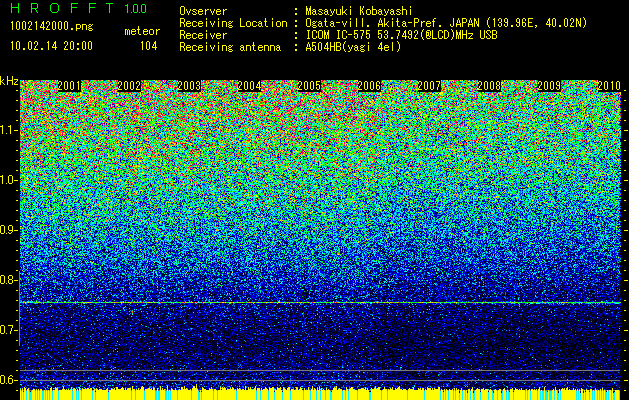Click the 1.0 kHz axis label

pos(8,181)
